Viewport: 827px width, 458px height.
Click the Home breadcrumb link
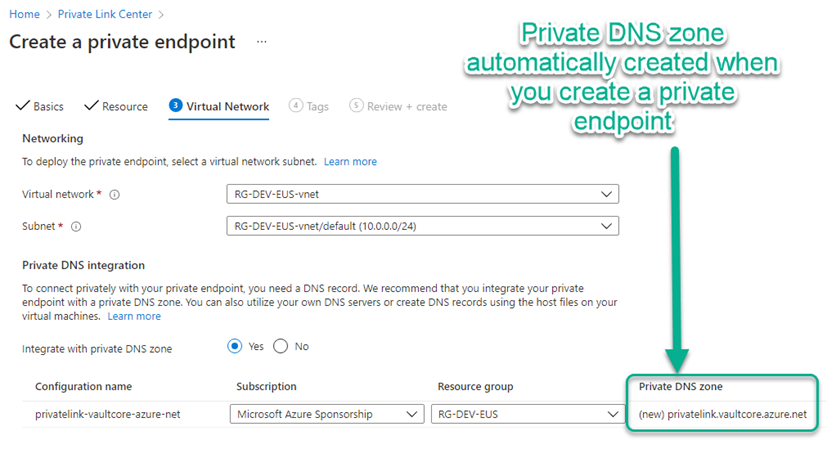click(23, 15)
